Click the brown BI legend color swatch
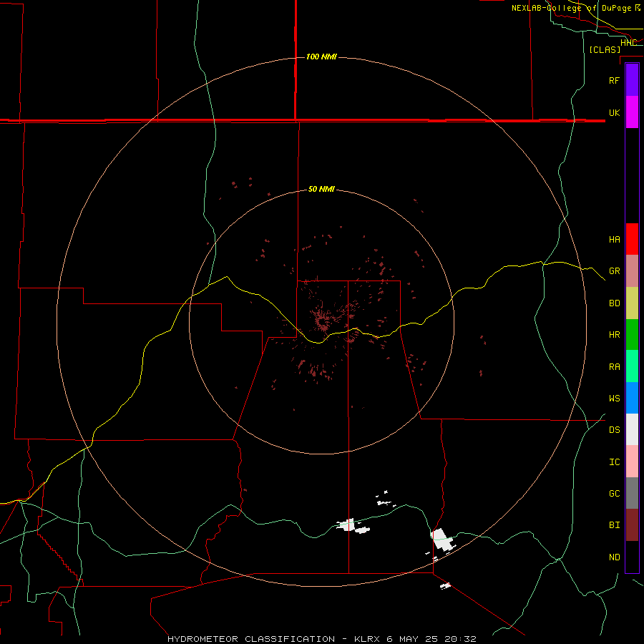Image resolution: width=644 pixels, height=644 pixels. (632, 525)
